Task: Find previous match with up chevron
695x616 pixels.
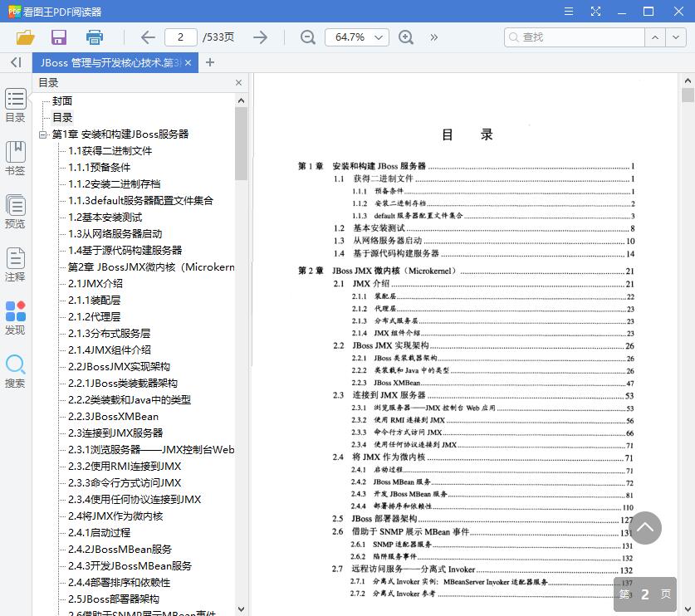Action: [x=655, y=37]
